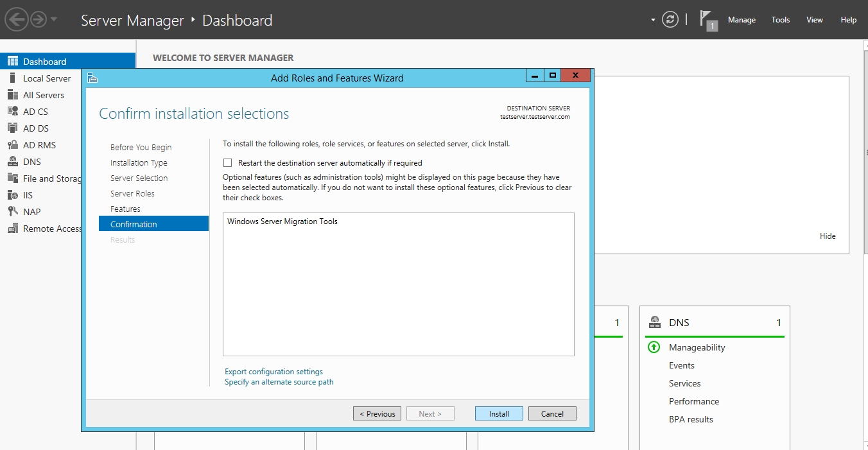
Task: Go to Before You Begin wizard step
Action: [141, 147]
